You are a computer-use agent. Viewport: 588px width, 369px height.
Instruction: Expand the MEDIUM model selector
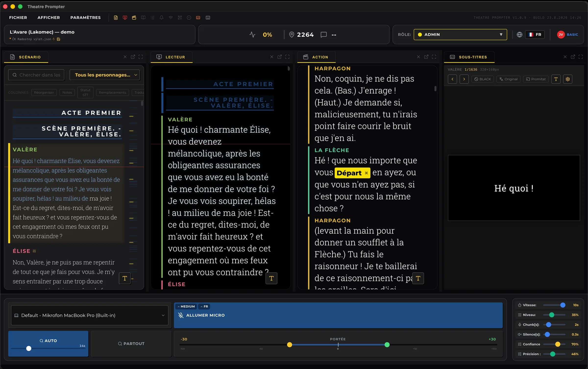pos(186,306)
